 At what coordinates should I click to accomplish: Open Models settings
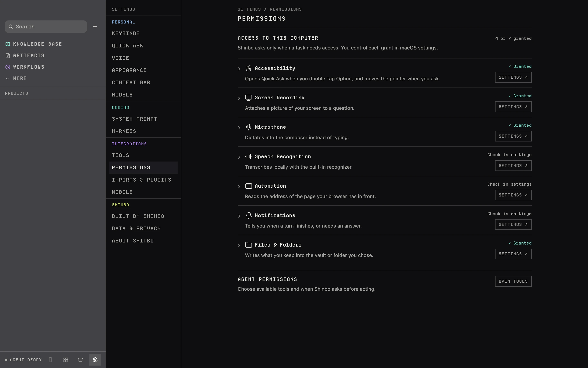tap(143, 95)
